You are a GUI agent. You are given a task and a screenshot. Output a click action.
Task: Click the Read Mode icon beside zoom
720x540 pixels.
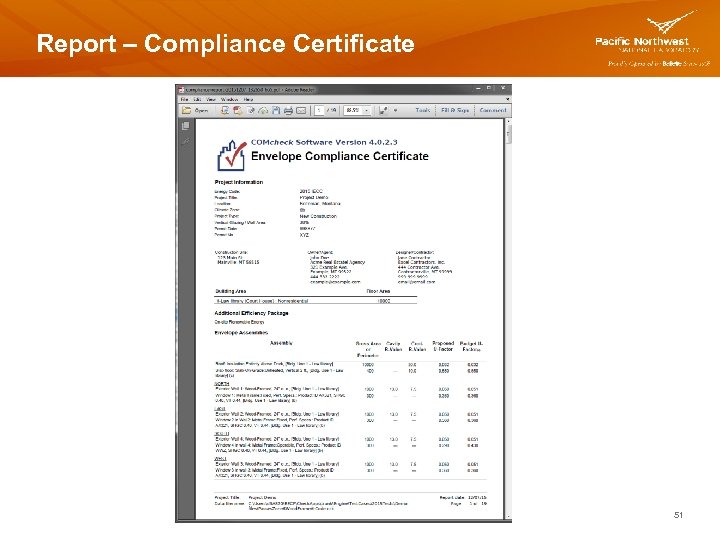click(383, 110)
